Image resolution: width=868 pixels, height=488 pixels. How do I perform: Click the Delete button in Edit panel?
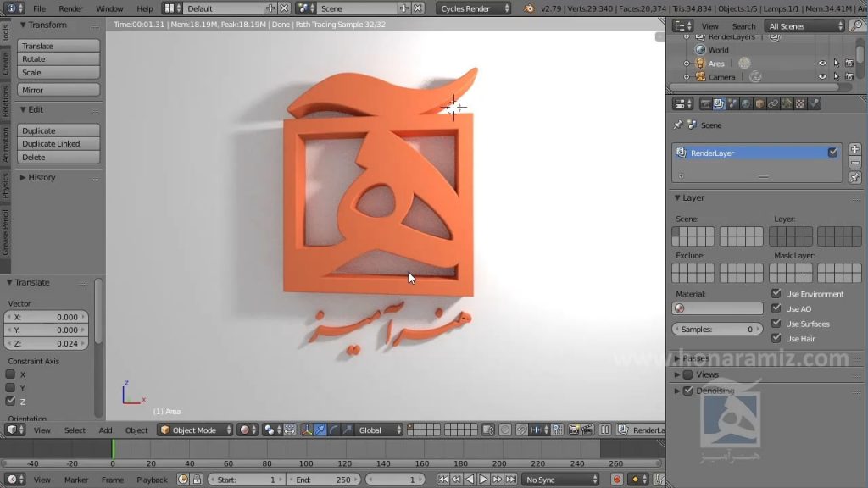tap(58, 157)
